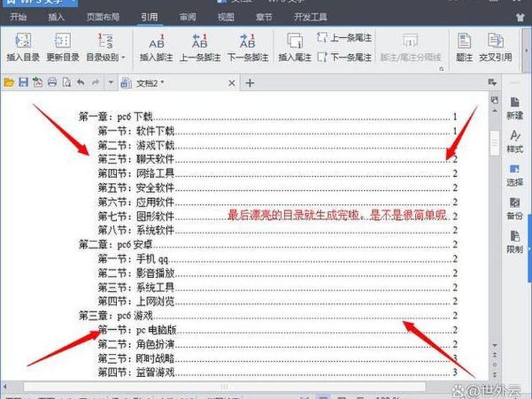Click vertical scrollbar down arrow
The image size is (532, 399).
(x=495, y=345)
